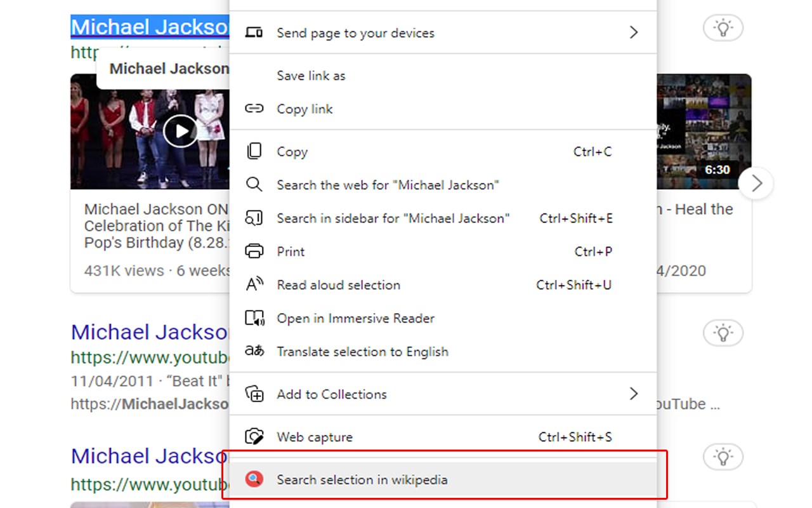Open the third Michael Jackson result title

point(150,455)
